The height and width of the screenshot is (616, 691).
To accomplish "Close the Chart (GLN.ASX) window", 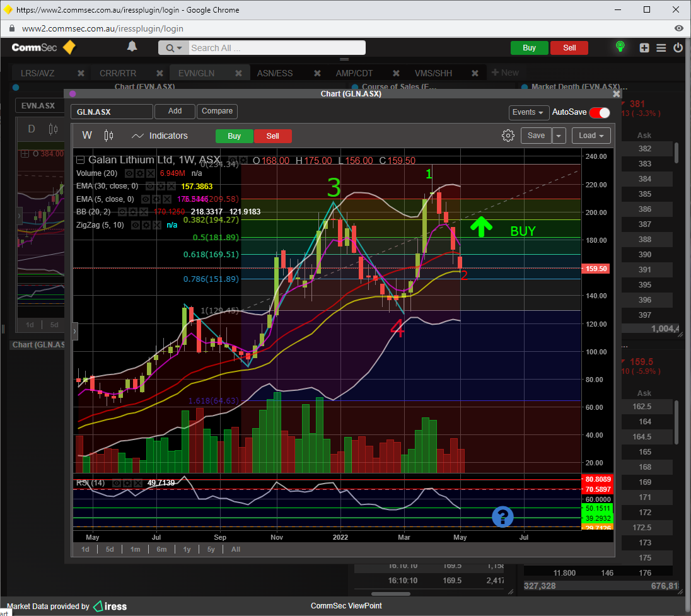I will [x=616, y=94].
